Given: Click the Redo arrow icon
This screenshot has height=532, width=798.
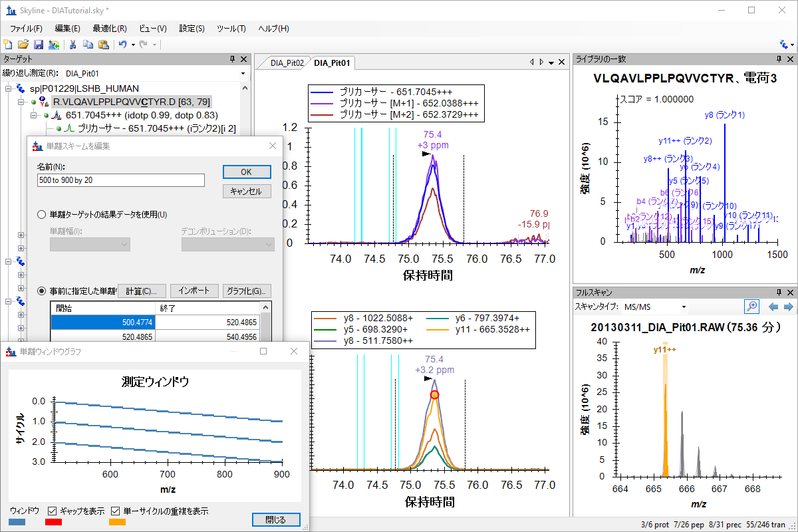Looking at the screenshot, I should click(x=144, y=45).
